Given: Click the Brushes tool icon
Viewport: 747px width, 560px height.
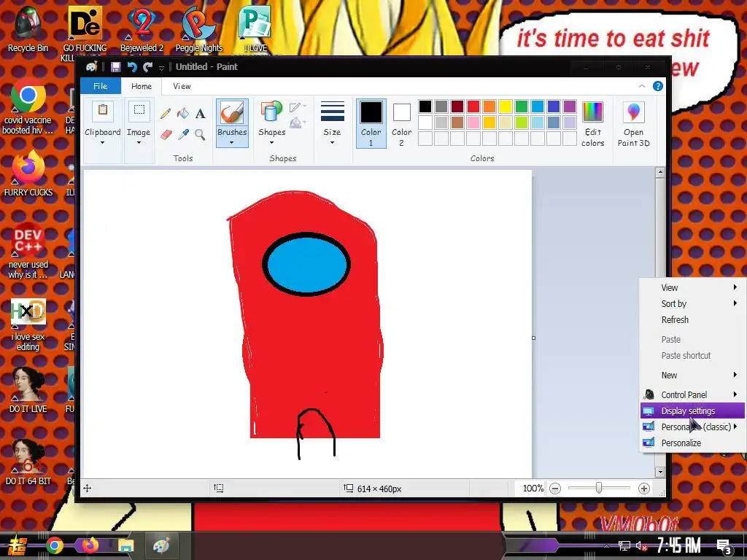Looking at the screenshot, I should pos(232,113).
